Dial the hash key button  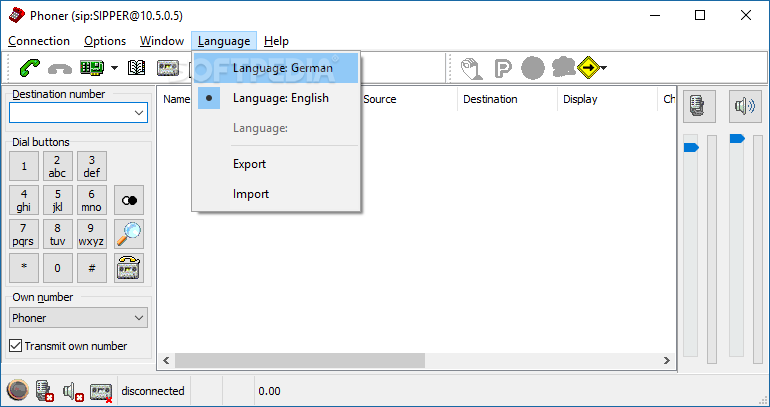click(91, 268)
